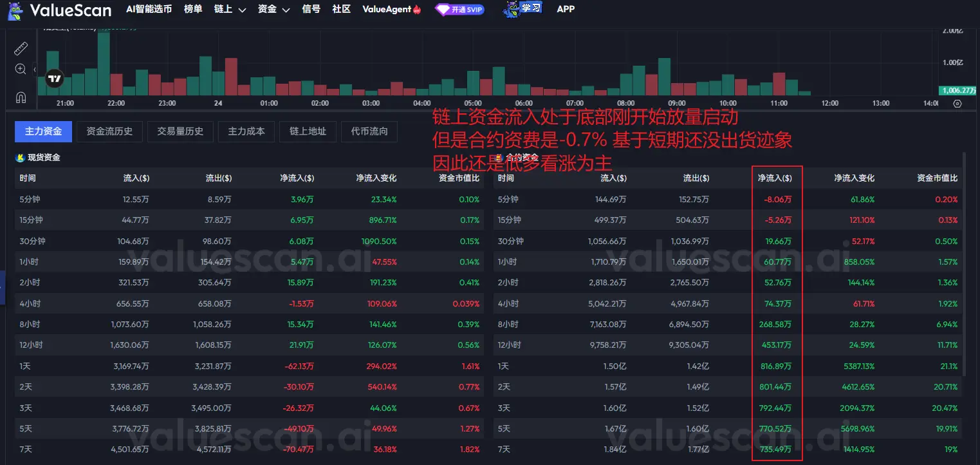Switch to the 资金流历史 tab
Screen dimensions: 980x465
[109, 131]
